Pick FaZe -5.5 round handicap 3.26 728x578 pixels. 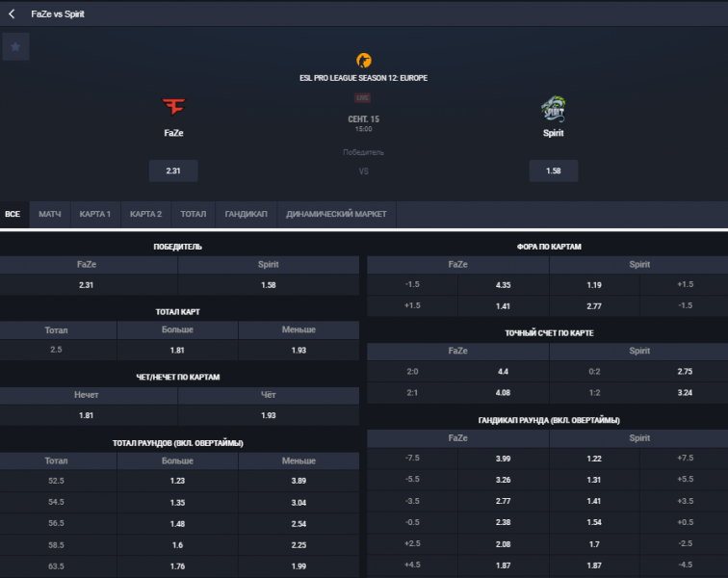[x=504, y=480]
